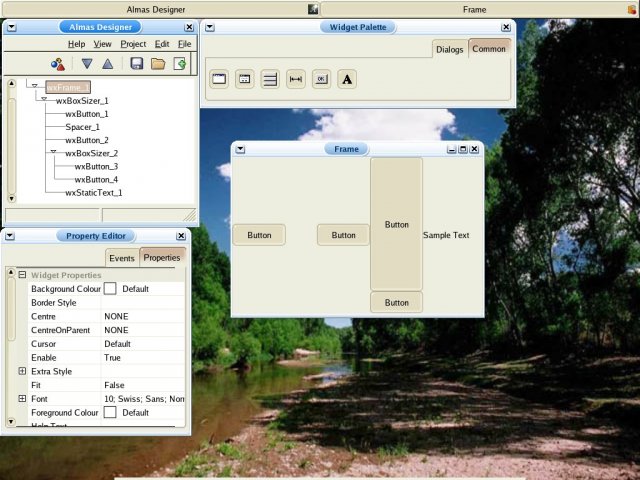Expand the Extra Style property group
Image resolution: width=640 pixels, height=480 pixels.
point(22,371)
